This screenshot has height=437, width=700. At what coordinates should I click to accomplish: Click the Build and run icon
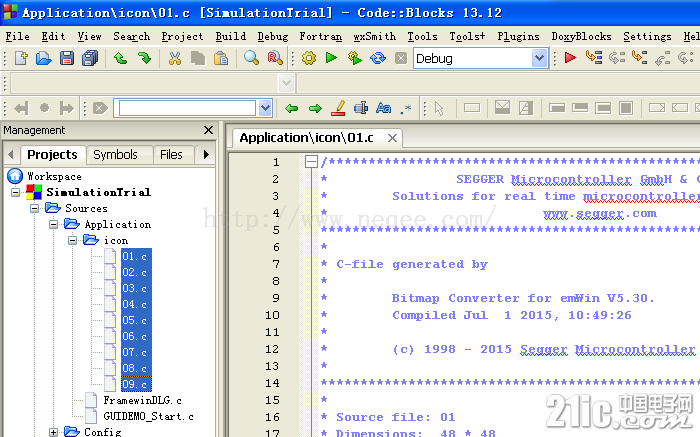point(354,58)
